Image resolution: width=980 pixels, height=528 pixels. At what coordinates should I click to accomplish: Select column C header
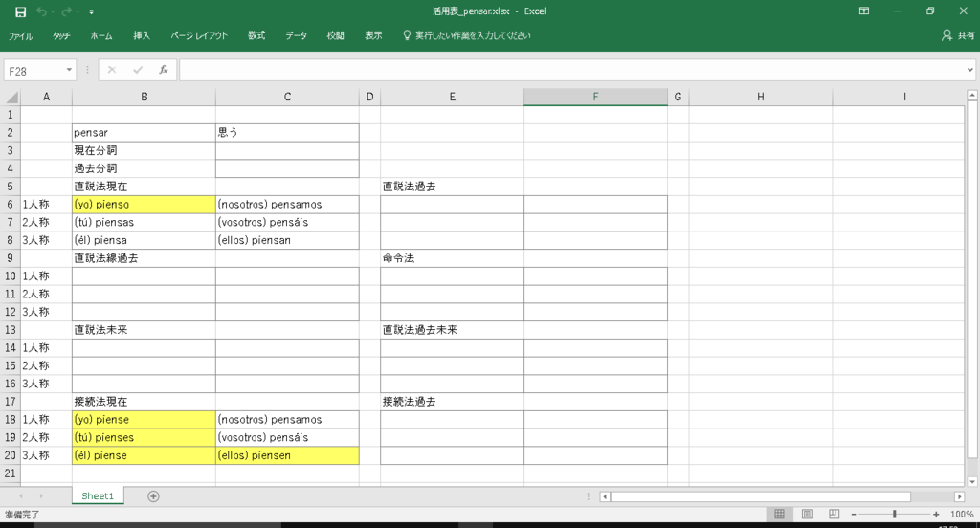pos(287,97)
